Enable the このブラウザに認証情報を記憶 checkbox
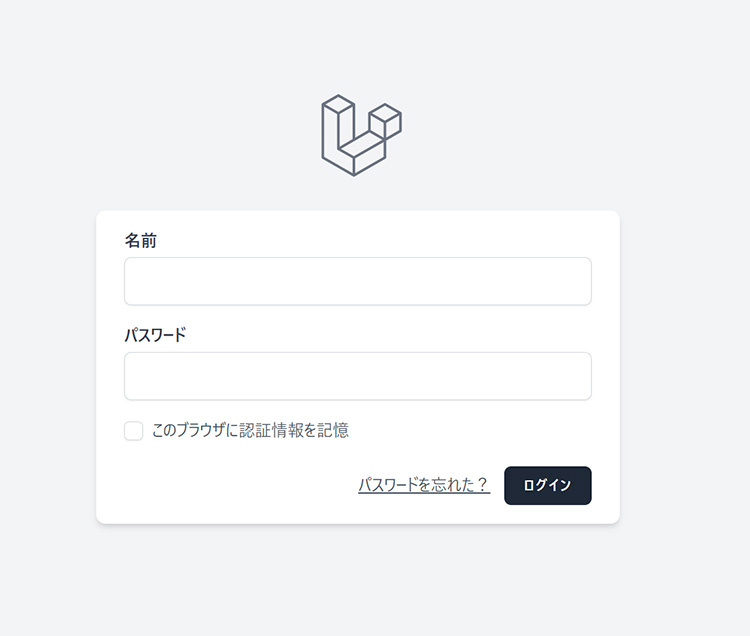Image resolution: width=750 pixels, height=636 pixels. (x=133, y=431)
